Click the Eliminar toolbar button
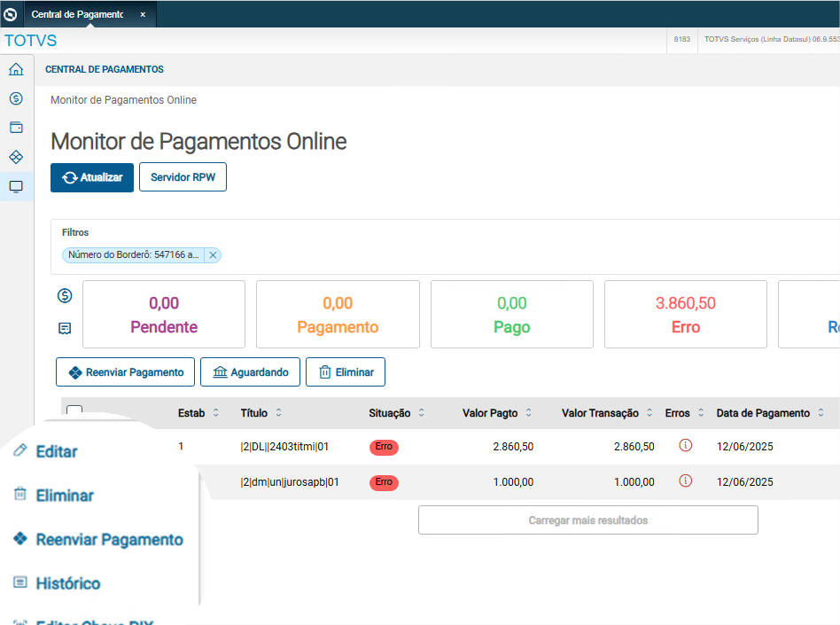 pos(346,372)
